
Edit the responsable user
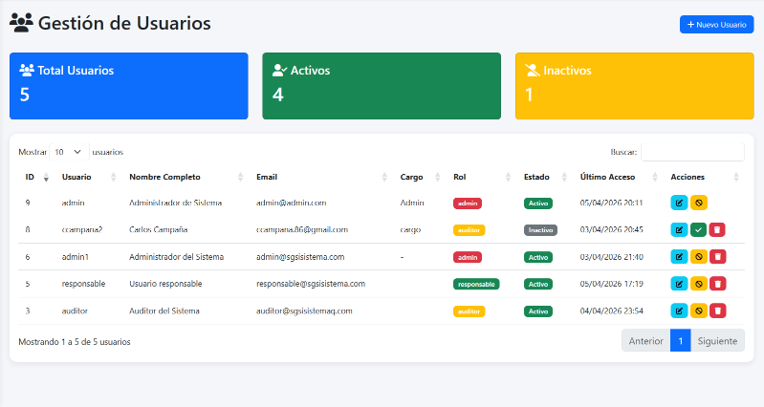[x=679, y=284]
